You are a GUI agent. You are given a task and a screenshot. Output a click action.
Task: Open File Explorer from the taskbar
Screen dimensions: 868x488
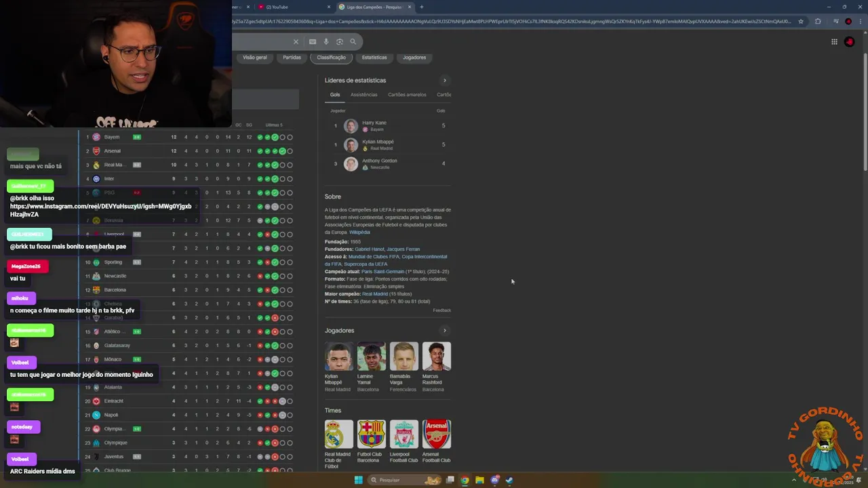[x=479, y=480]
